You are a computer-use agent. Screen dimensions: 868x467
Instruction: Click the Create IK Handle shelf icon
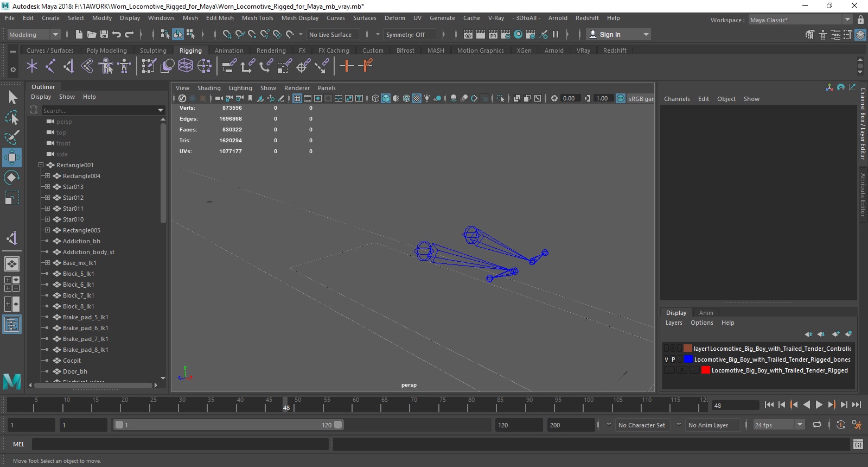tap(69, 66)
